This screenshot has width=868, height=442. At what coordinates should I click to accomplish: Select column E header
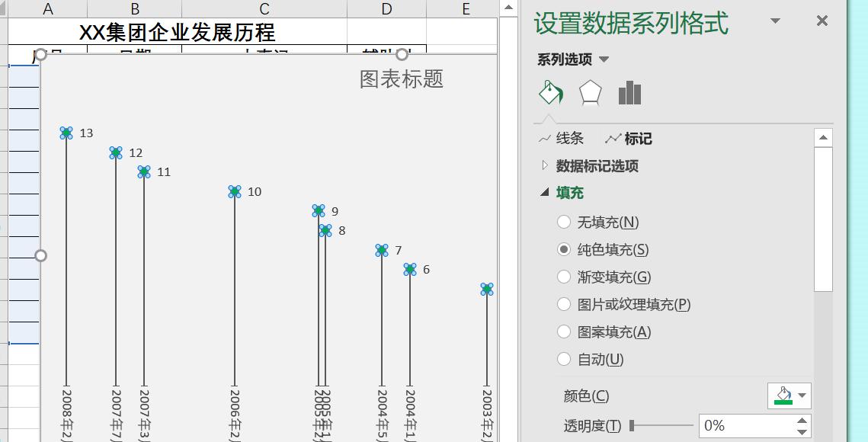(463, 9)
